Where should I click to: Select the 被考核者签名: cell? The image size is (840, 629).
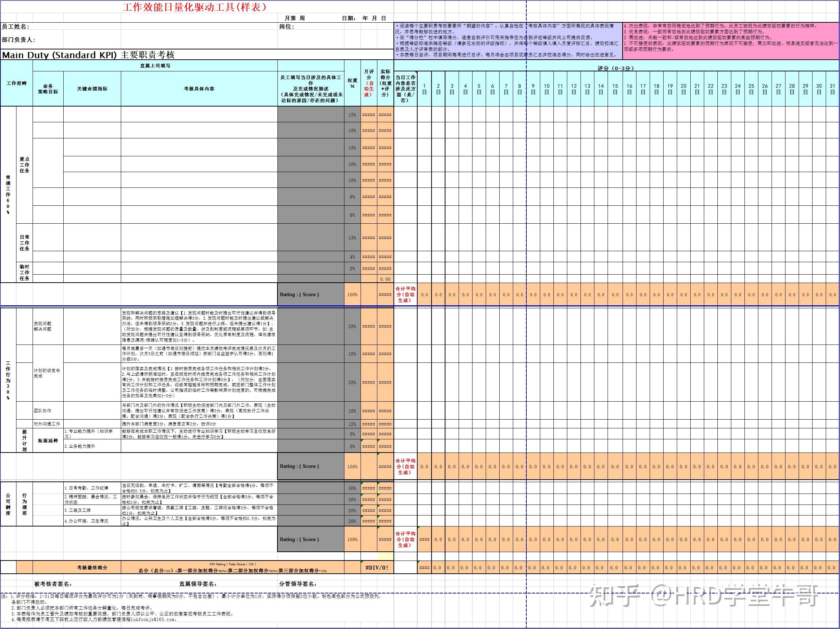pyautogui.click(x=53, y=584)
